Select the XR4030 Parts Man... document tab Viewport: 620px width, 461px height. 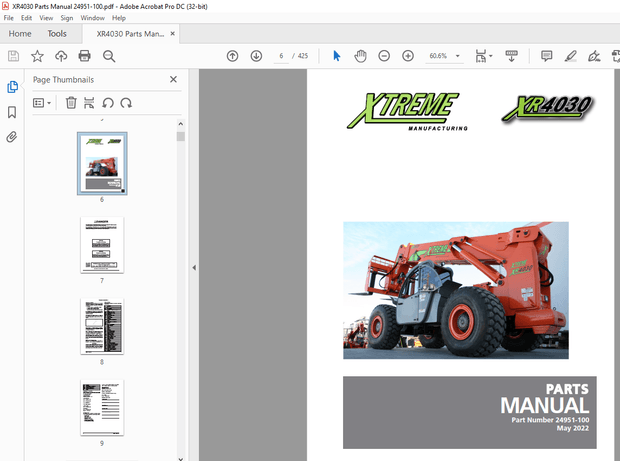tap(130, 34)
